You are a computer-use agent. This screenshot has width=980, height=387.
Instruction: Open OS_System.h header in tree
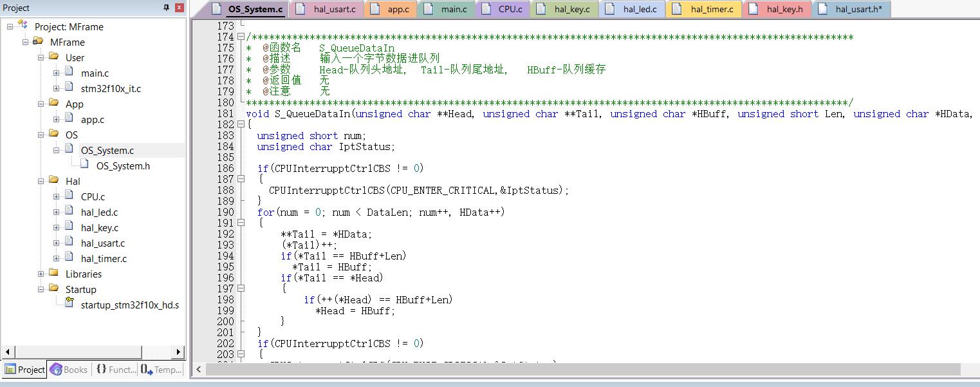point(123,166)
